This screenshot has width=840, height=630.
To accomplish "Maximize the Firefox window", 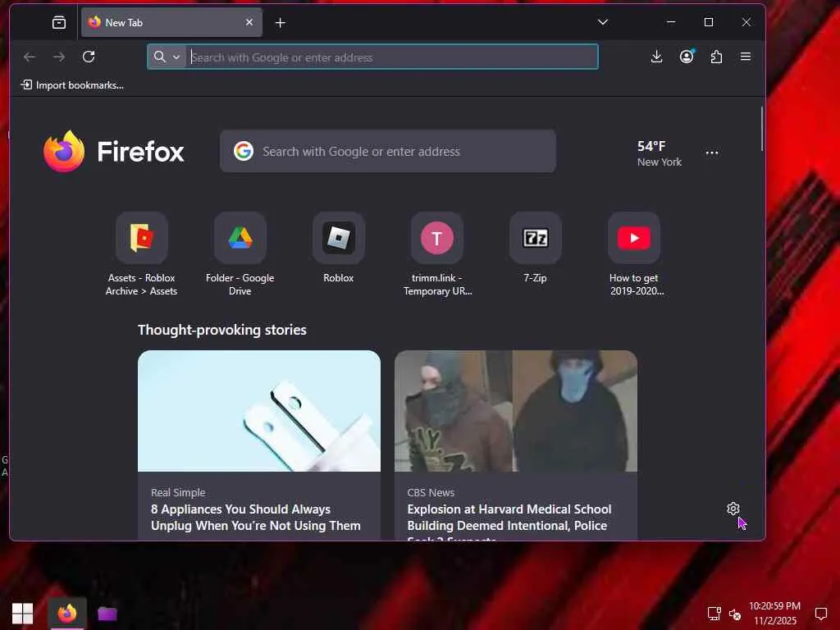I will click(708, 22).
